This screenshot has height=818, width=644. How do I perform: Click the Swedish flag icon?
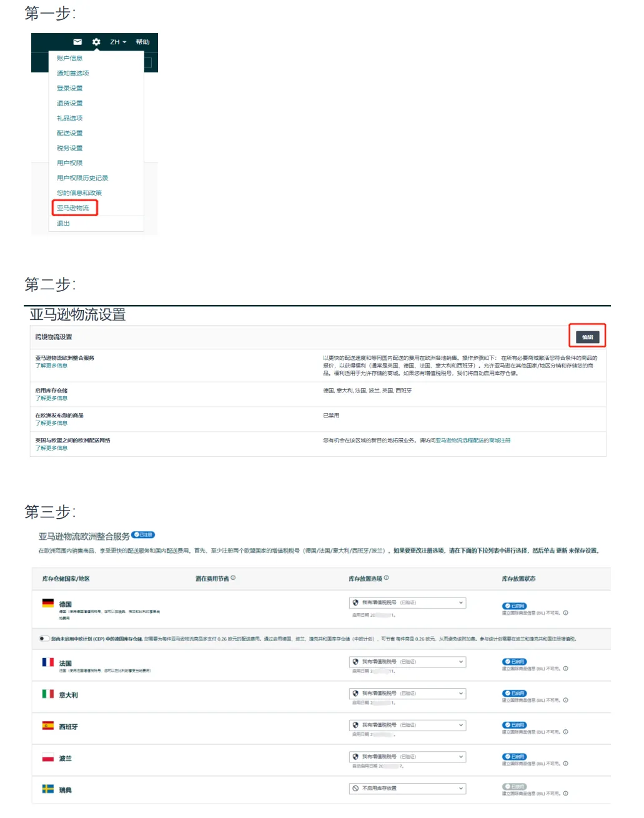[48, 789]
